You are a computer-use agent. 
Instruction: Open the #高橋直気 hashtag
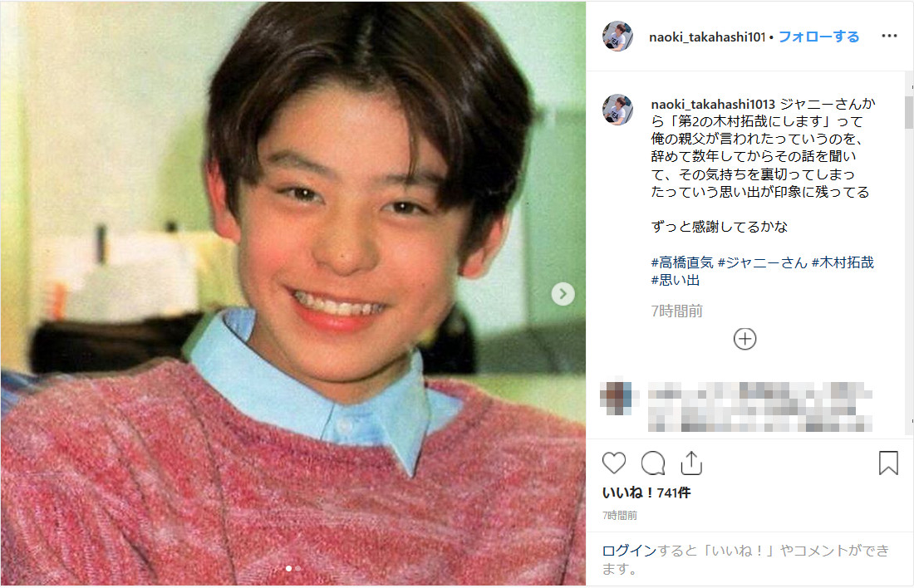coord(682,262)
